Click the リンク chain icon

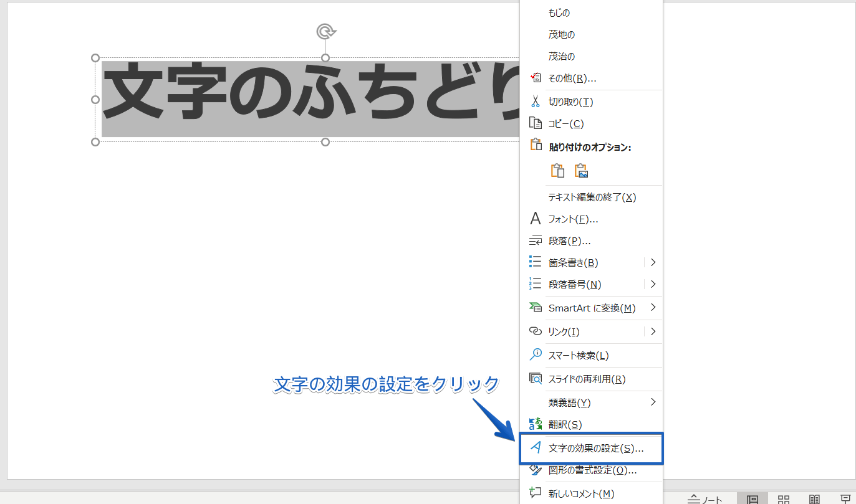click(x=535, y=331)
